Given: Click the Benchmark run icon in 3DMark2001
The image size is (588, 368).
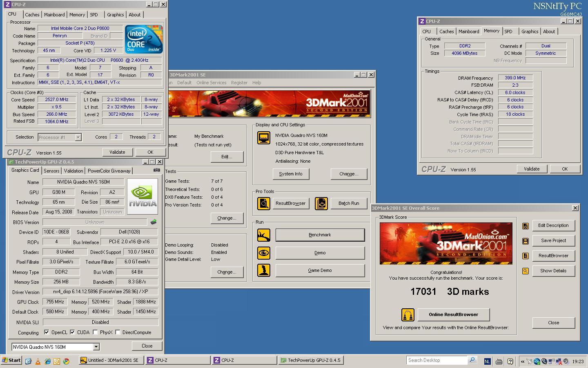Looking at the screenshot, I should (264, 235).
